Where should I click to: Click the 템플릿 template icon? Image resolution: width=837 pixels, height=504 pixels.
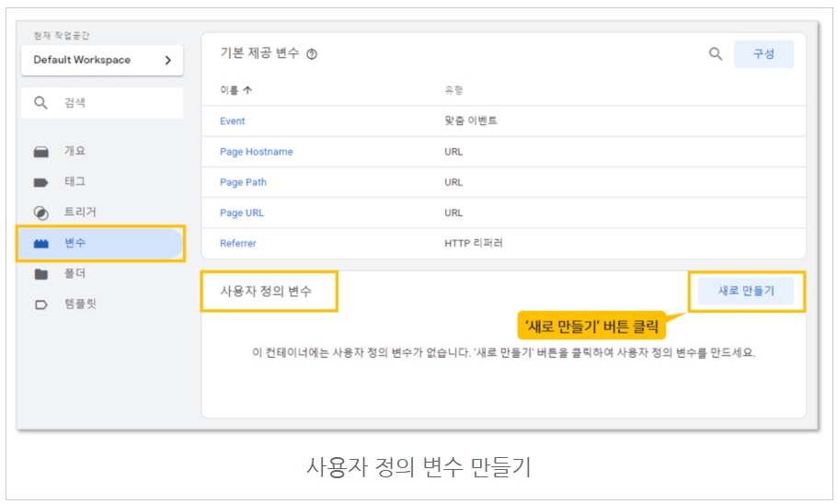point(41,304)
